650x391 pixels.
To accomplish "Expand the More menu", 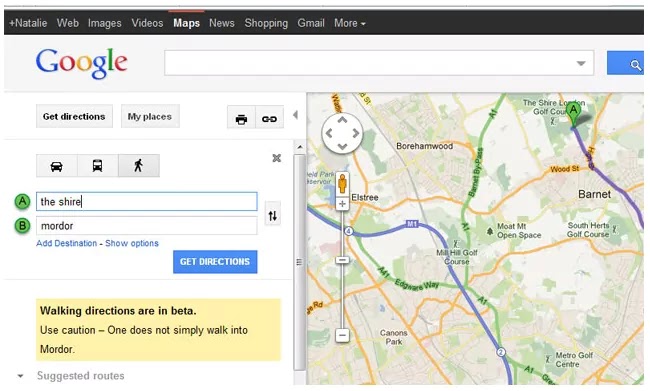I will coord(350,23).
